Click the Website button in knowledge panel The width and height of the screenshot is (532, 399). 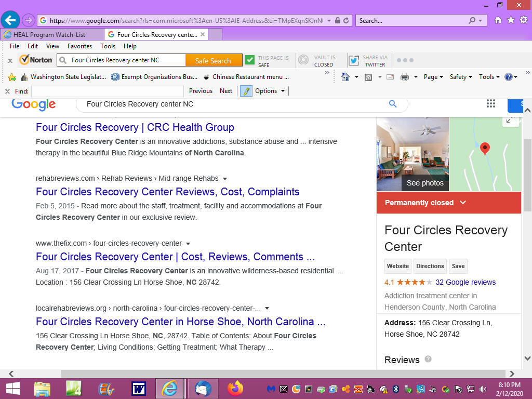(397, 267)
